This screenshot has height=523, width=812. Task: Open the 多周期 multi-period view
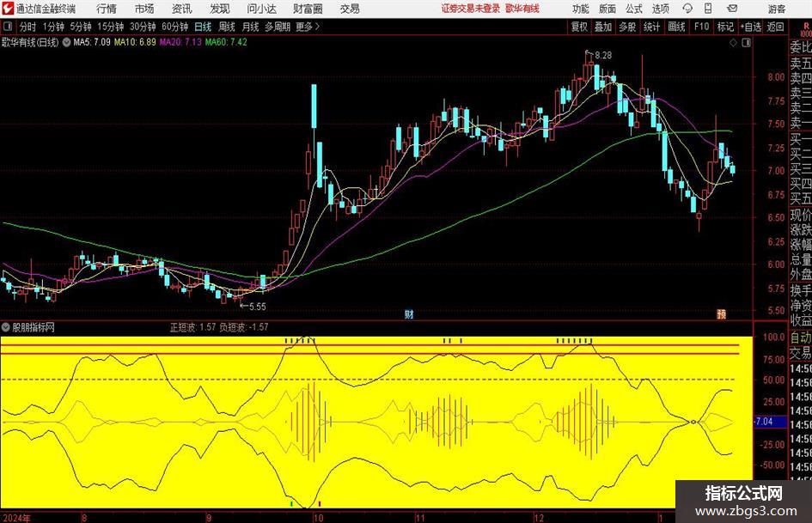point(278,27)
